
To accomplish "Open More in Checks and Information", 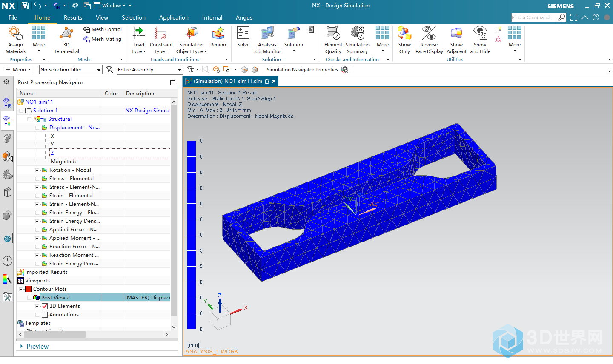I will [x=383, y=40].
